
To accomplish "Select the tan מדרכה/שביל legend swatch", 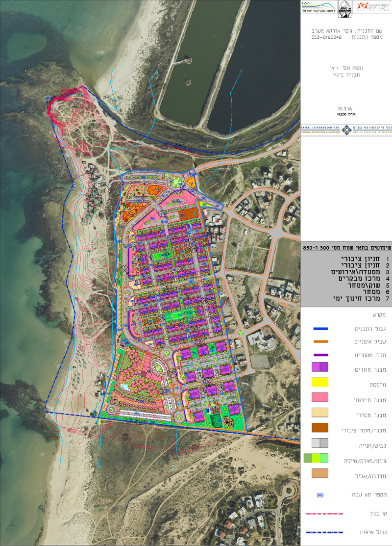I will point(320,473).
